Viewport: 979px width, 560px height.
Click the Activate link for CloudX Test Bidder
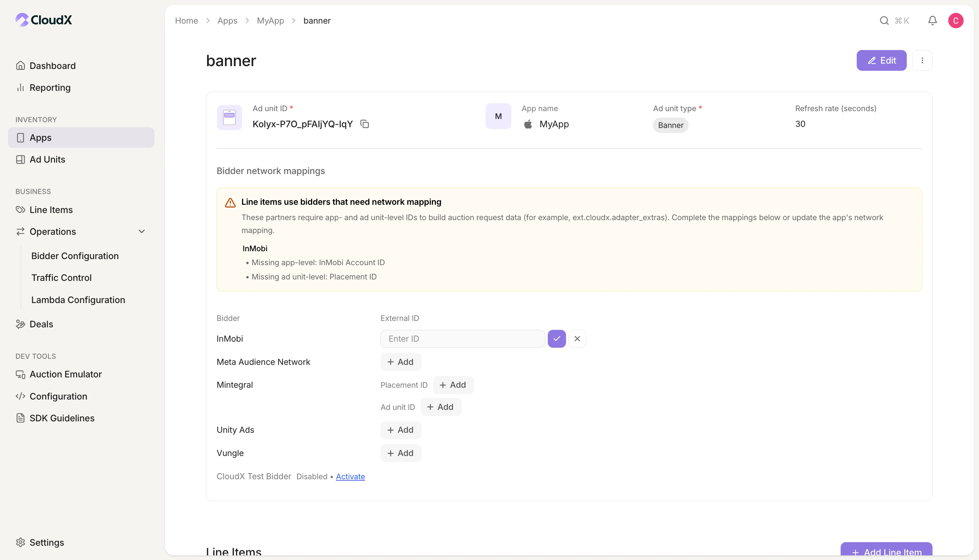(x=350, y=476)
